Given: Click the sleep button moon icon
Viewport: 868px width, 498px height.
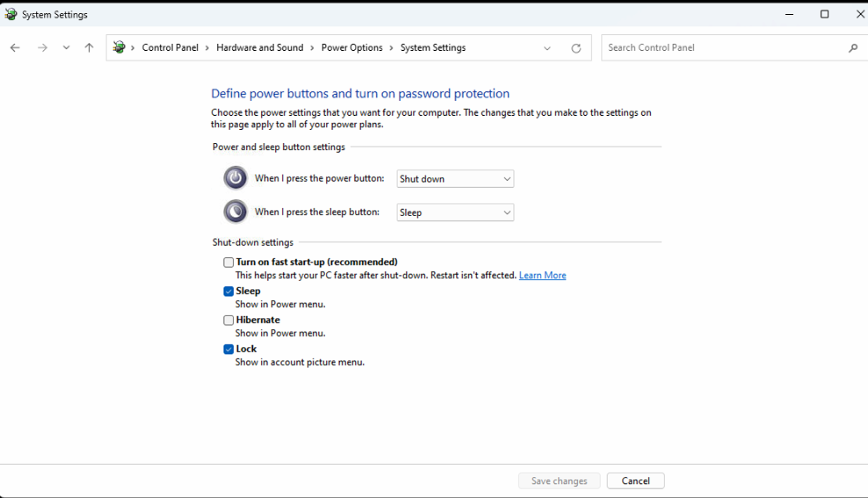Looking at the screenshot, I should [235, 212].
